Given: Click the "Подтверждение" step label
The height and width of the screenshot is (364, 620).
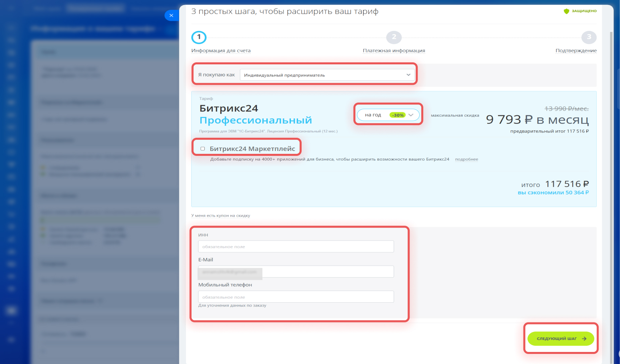Looking at the screenshot, I should 576,51.
